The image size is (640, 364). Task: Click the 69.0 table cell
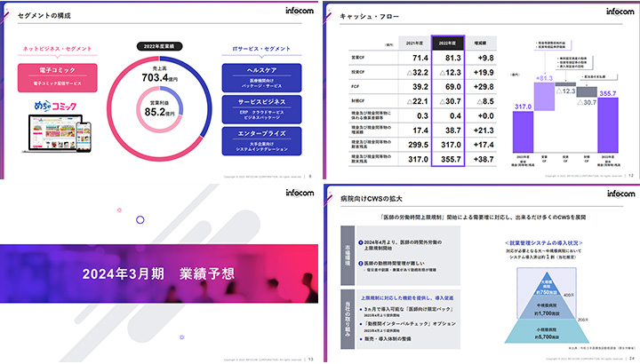(x=453, y=87)
